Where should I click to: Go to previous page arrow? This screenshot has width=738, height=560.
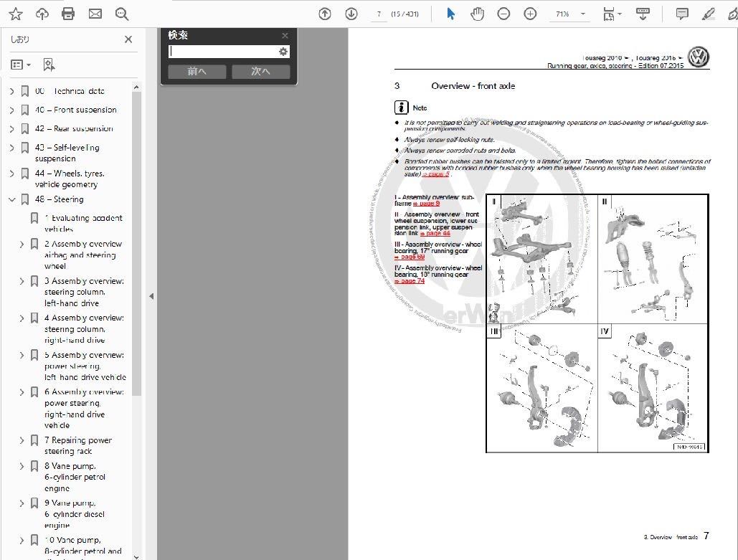click(x=325, y=14)
